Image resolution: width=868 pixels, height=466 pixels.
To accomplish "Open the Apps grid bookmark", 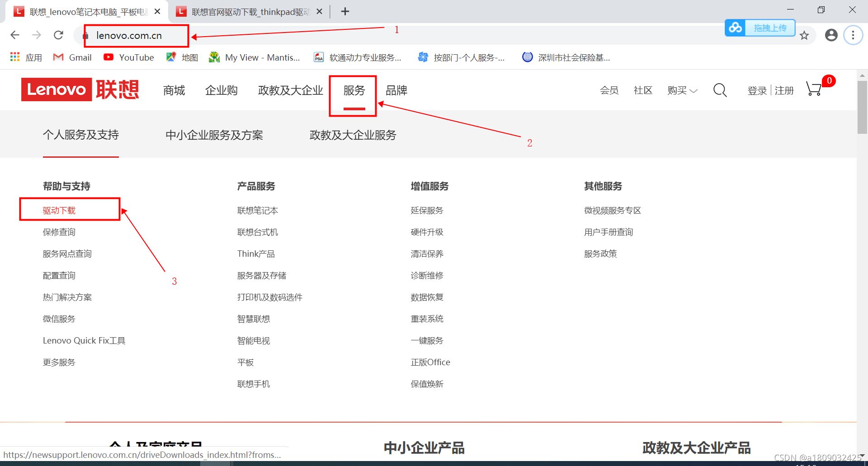I will tap(26, 57).
